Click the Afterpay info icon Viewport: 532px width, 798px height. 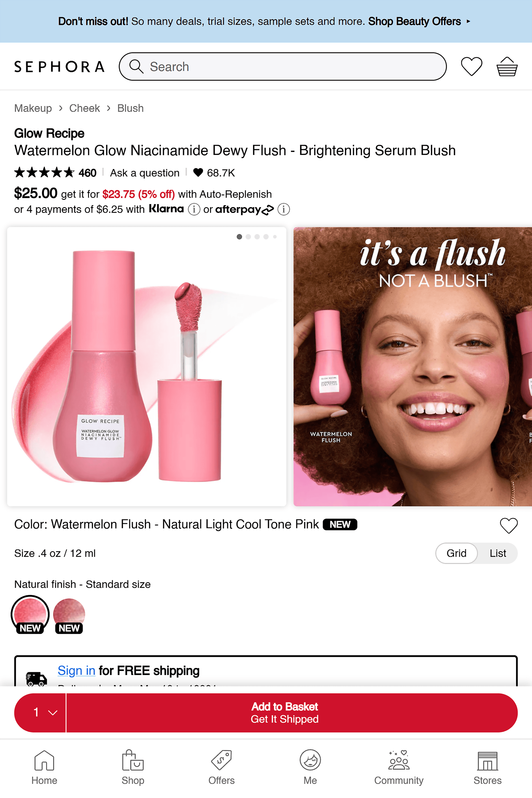click(x=284, y=209)
